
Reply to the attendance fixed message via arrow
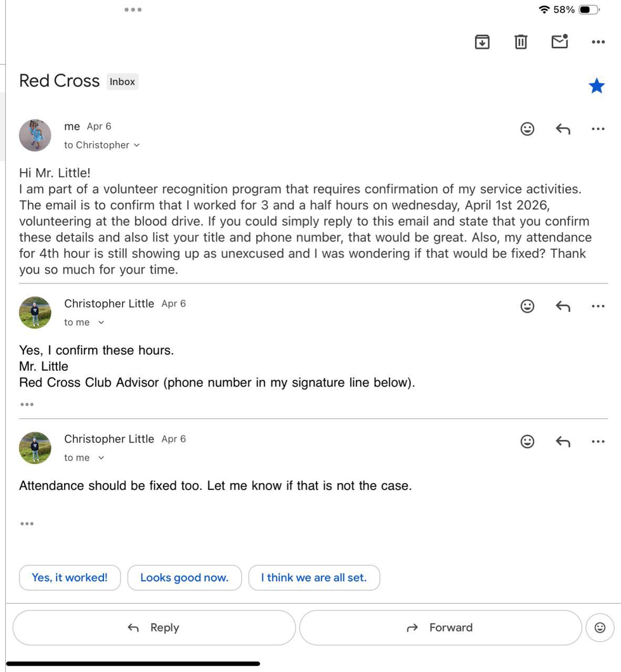(x=563, y=442)
